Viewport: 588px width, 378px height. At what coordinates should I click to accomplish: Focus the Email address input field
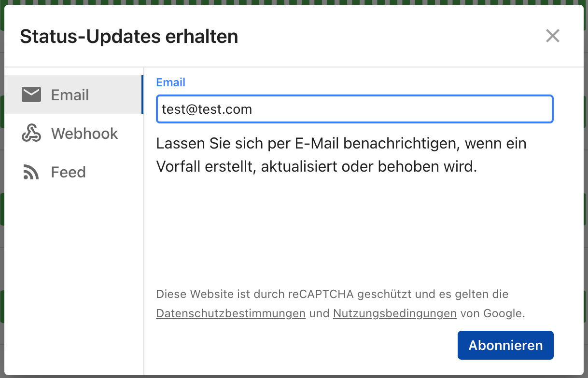click(x=355, y=109)
